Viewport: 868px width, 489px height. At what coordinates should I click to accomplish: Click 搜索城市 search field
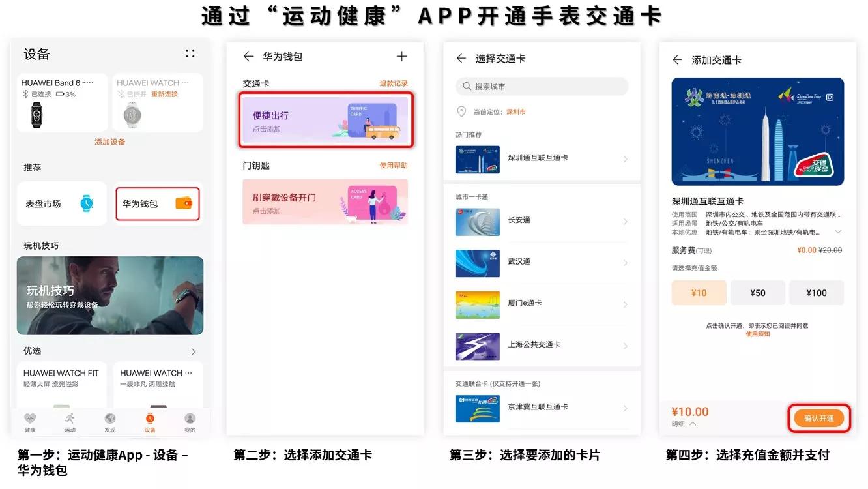click(542, 86)
